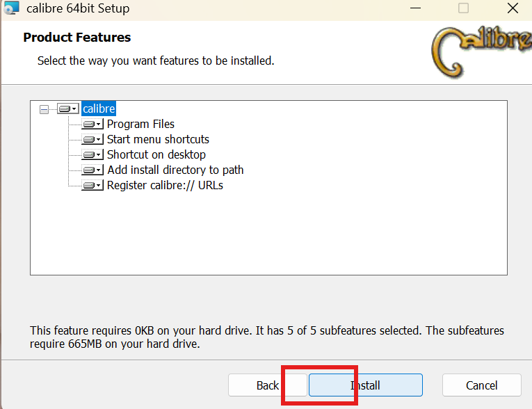Open Shortcut on desktop feature dropdown
Viewport: 532px width, 409px height.
coord(92,155)
